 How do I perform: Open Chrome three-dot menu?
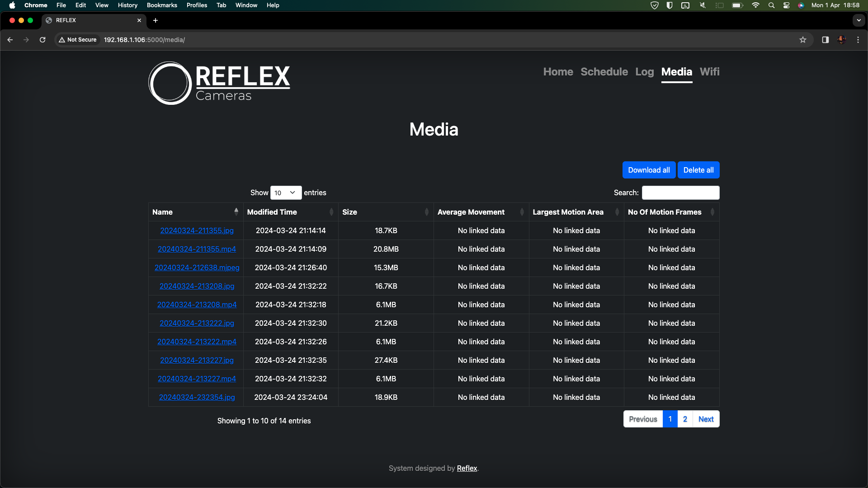(858, 40)
